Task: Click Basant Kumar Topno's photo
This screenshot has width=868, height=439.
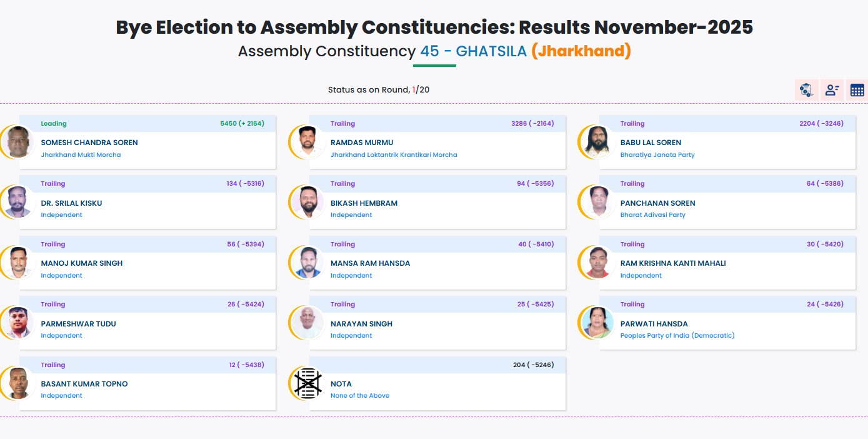Action: pyautogui.click(x=18, y=383)
